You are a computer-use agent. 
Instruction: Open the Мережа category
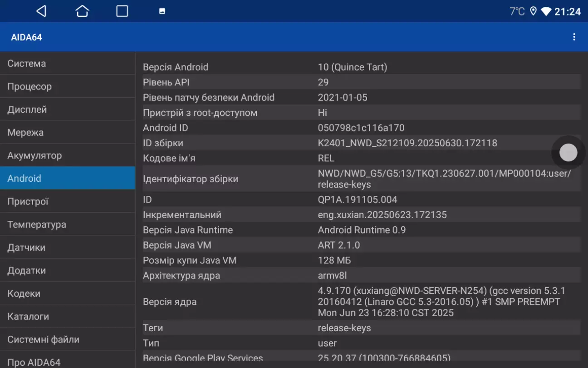pyautogui.click(x=68, y=133)
